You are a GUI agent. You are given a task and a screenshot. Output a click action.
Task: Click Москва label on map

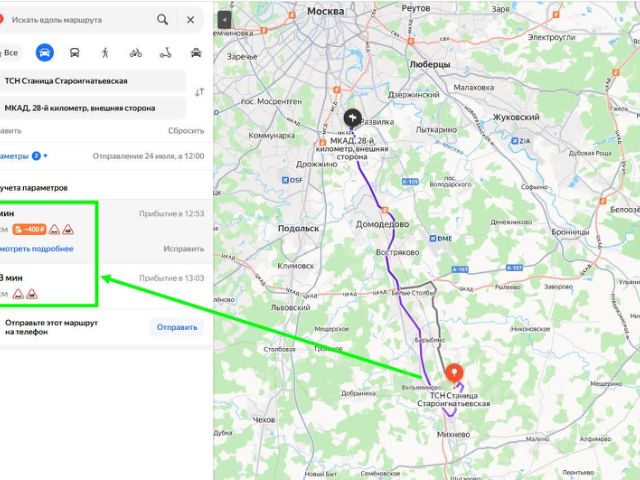point(325,11)
